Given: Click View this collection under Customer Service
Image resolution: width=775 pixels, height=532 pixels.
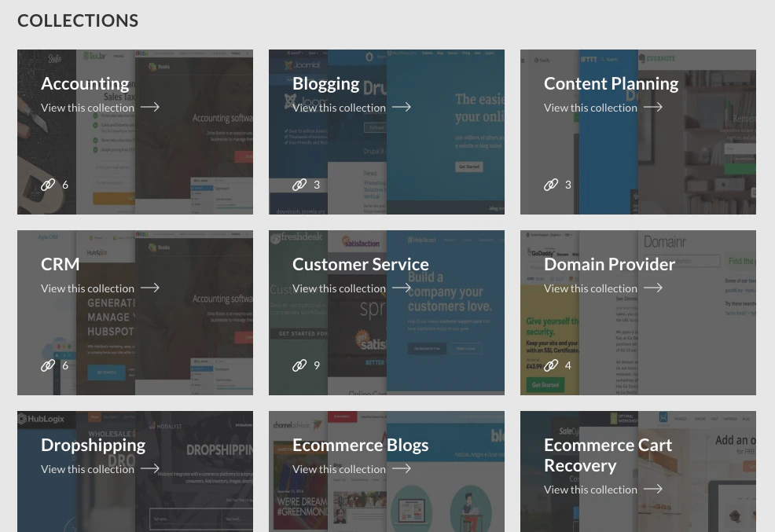Looking at the screenshot, I should [339, 288].
